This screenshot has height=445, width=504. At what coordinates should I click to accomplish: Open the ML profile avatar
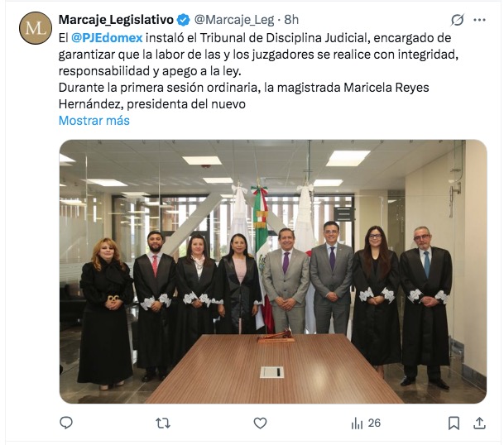[36, 28]
